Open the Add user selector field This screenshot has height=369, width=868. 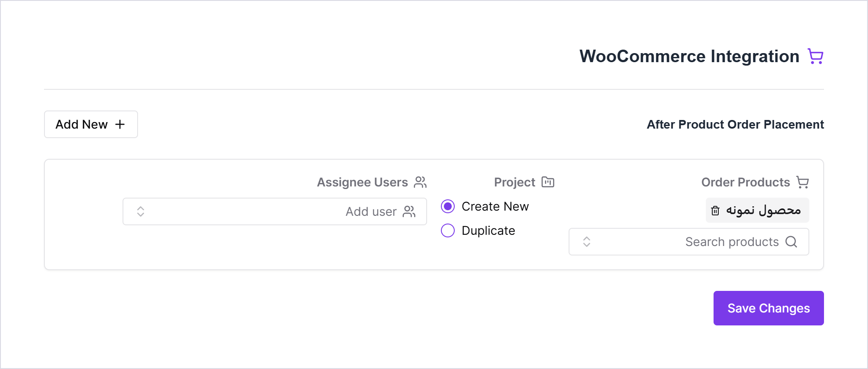[x=275, y=211]
